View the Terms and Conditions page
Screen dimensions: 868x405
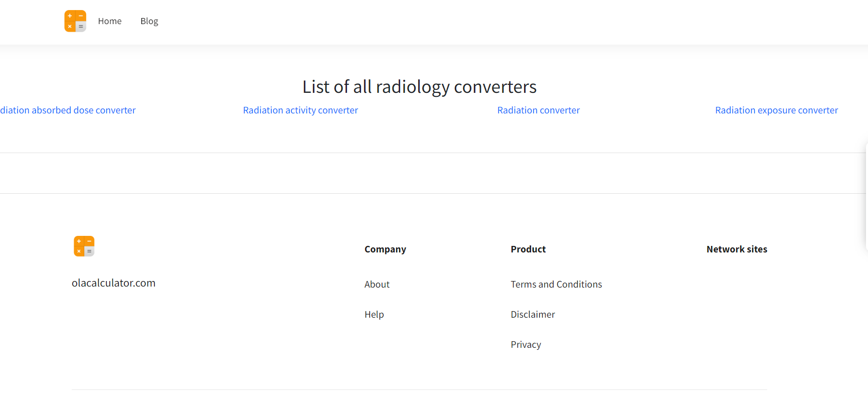point(556,284)
